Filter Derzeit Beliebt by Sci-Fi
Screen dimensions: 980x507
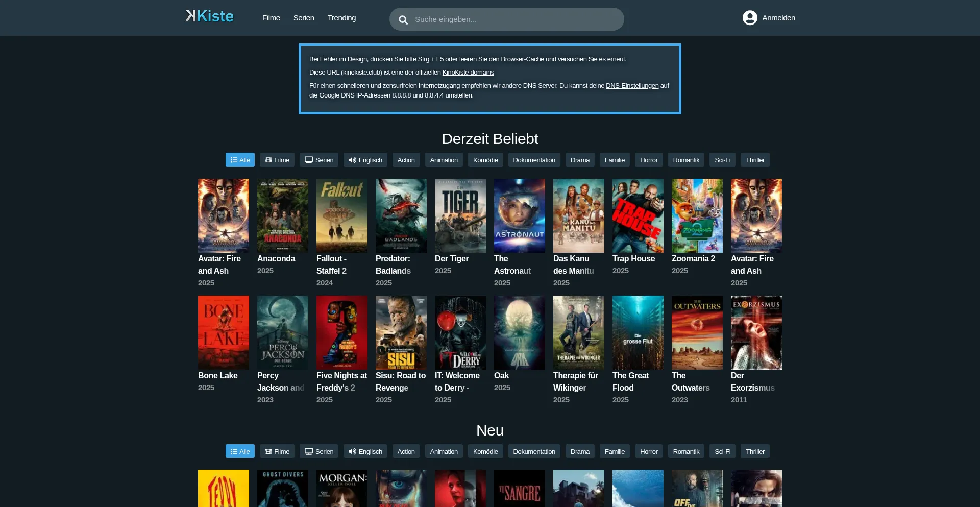tap(722, 160)
